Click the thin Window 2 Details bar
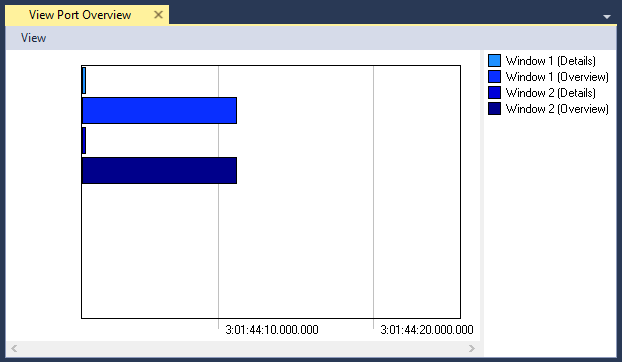622x362 pixels. coord(84,140)
